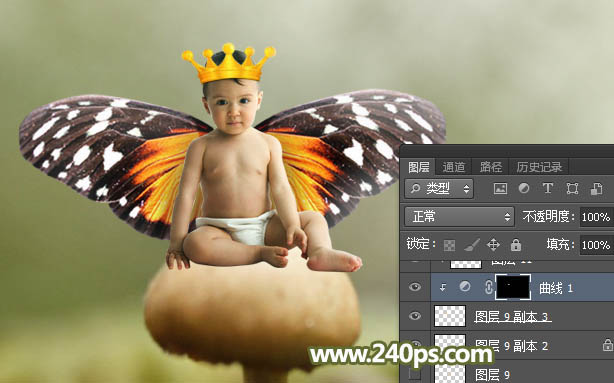
Task: Filter layers by adjustment layers icon
Action: click(x=524, y=188)
